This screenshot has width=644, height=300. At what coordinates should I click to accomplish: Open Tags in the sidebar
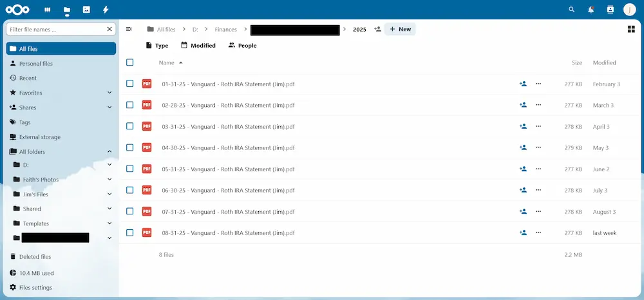(x=61, y=122)
